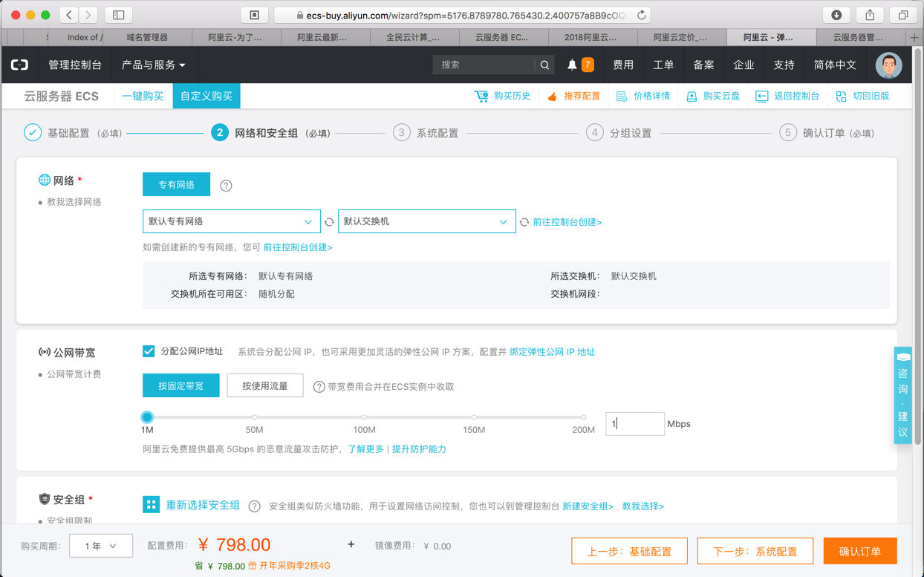
Task: Open the 默认交换机 dropdown
Action: [426, 221]
